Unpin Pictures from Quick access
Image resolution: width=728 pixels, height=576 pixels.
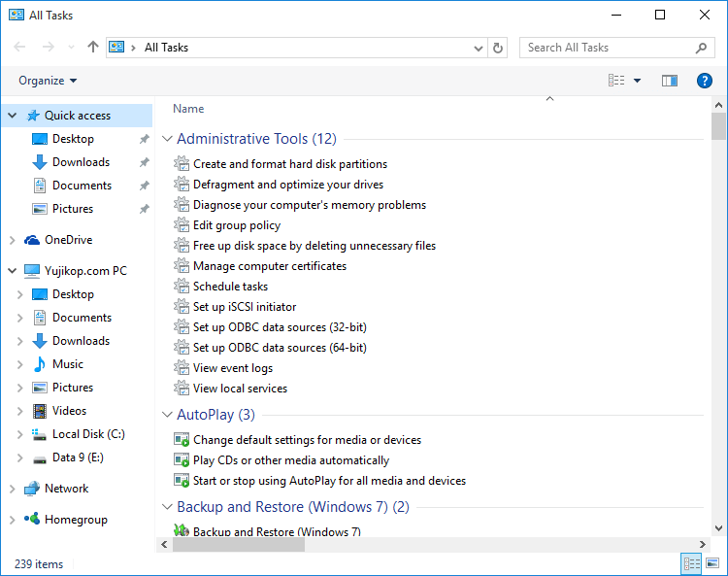click(145, 209)
